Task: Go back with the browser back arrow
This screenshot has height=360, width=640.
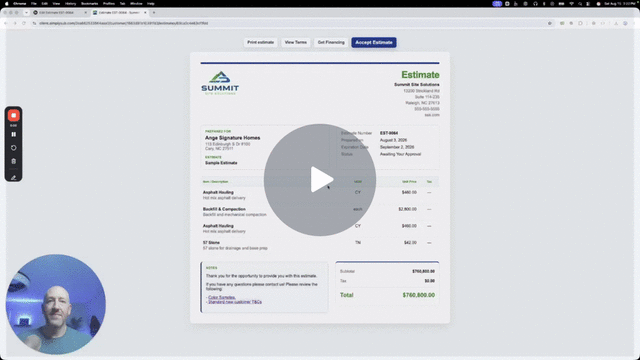Action: 6,23
